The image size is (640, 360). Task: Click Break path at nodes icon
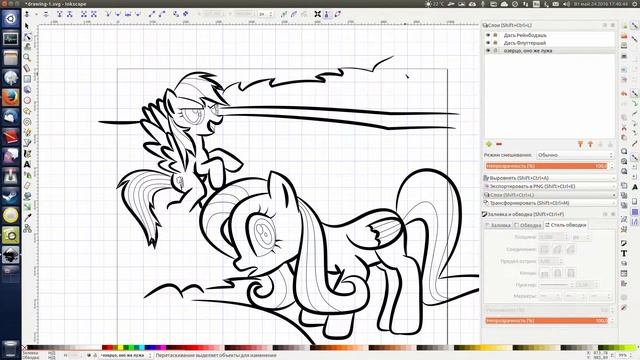[70, 14]
